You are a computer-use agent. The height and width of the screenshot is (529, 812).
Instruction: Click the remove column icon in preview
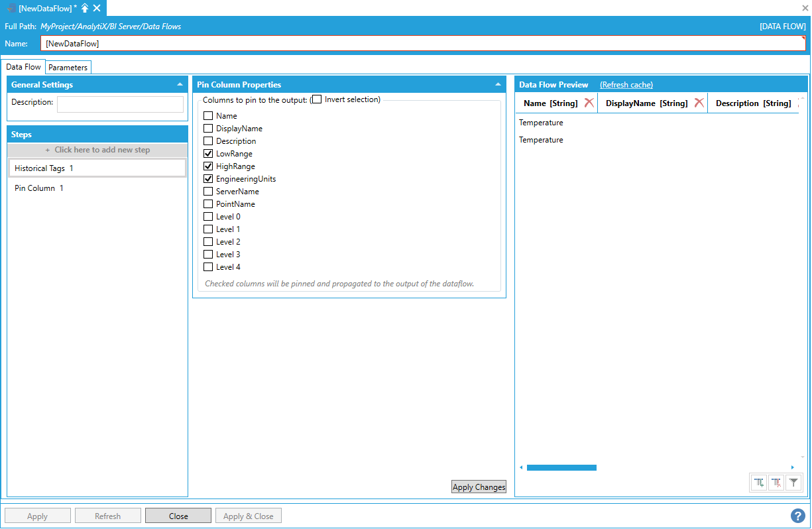[776, 483]
